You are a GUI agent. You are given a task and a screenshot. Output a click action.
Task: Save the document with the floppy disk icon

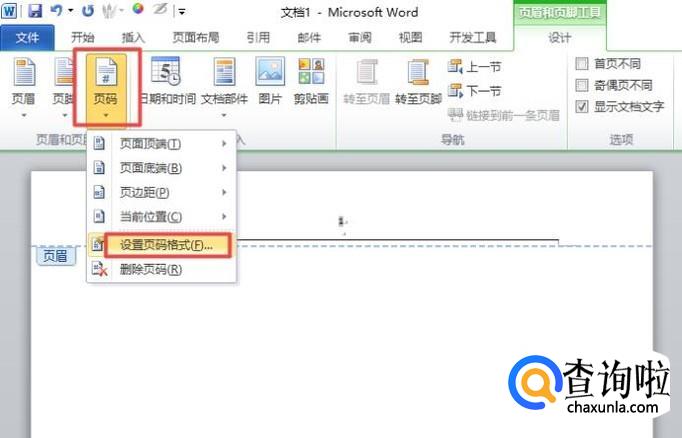tap(35, 10)
